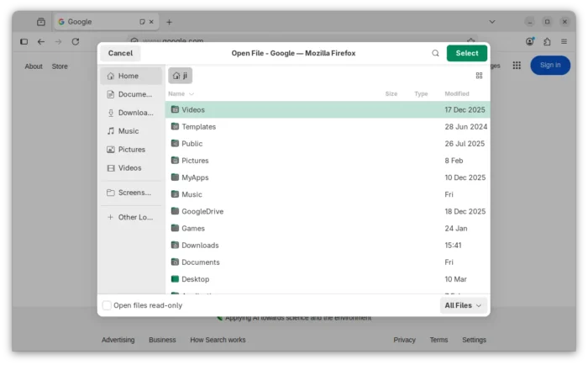Select Home in the places sidebar
588x365 pixels.
click(130, 76)
